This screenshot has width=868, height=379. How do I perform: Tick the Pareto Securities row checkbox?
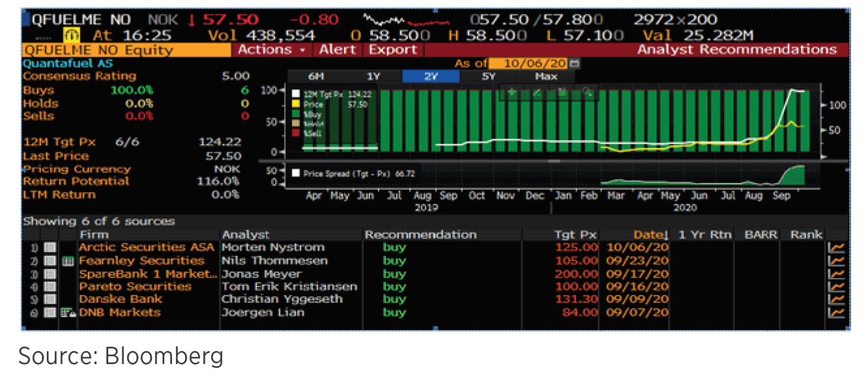tap(51, 287)
